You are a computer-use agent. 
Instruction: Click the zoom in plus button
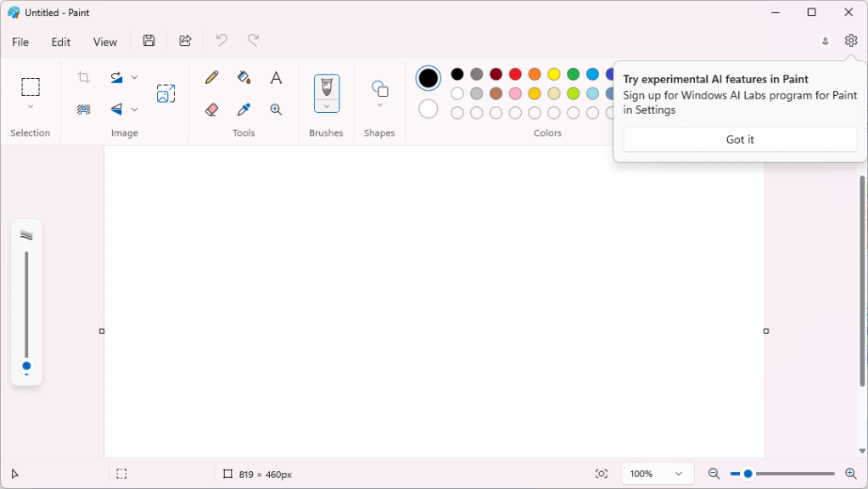pyautogui.click(x=850, y=474)
